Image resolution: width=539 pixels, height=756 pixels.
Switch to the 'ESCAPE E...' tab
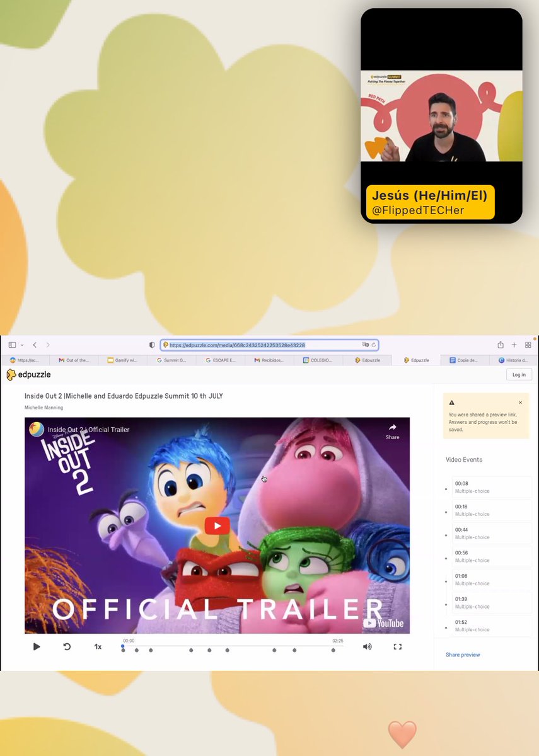221,360
